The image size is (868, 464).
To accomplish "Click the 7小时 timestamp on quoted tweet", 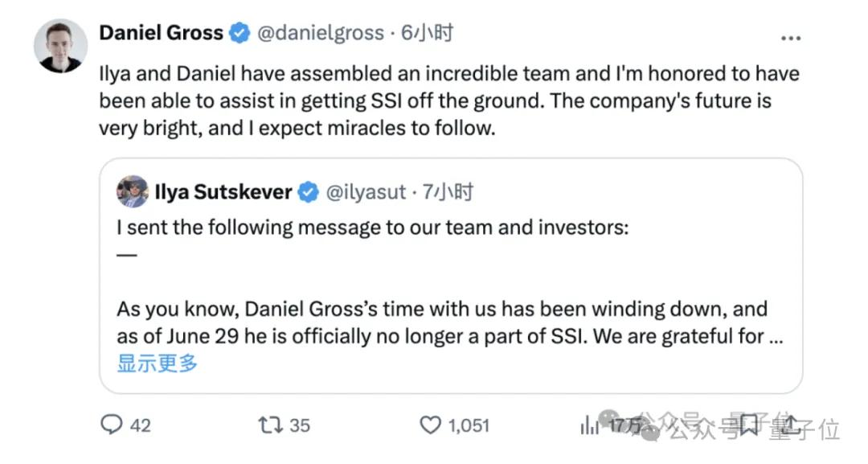I will click(448, 192).
